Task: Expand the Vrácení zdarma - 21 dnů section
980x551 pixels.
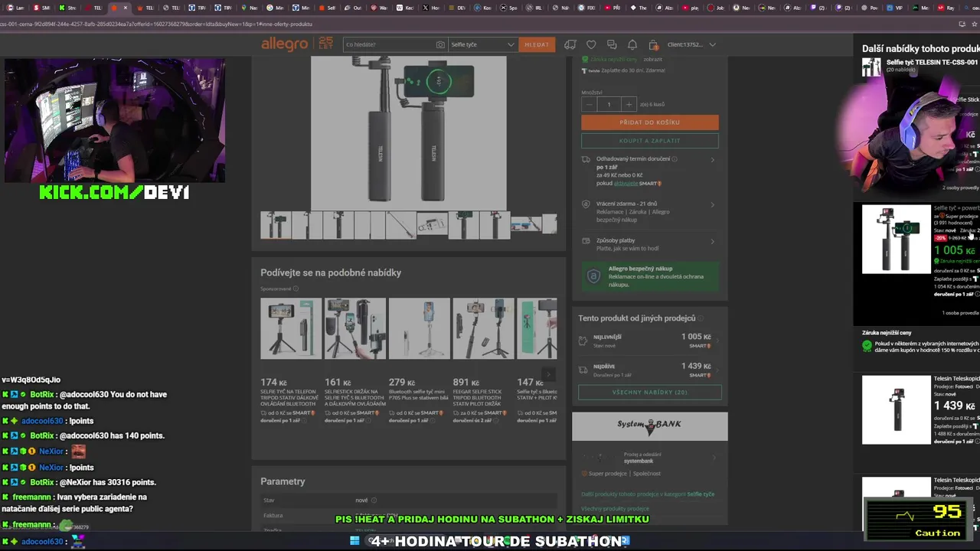Action: (x=713, y=204)
